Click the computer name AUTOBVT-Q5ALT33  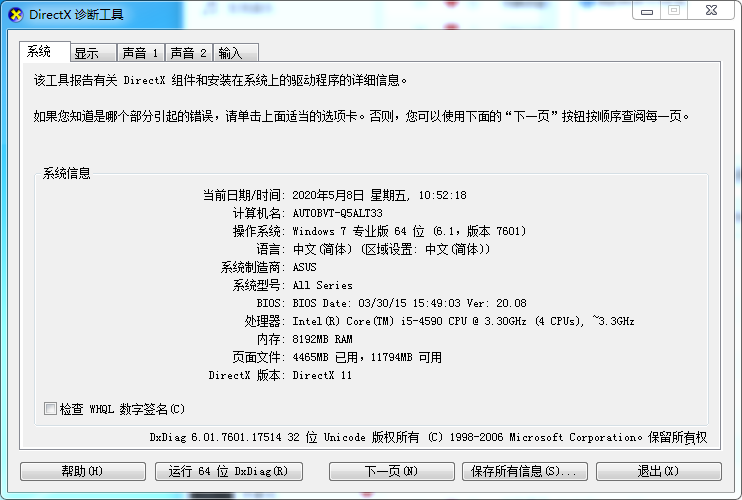(337, 213)
